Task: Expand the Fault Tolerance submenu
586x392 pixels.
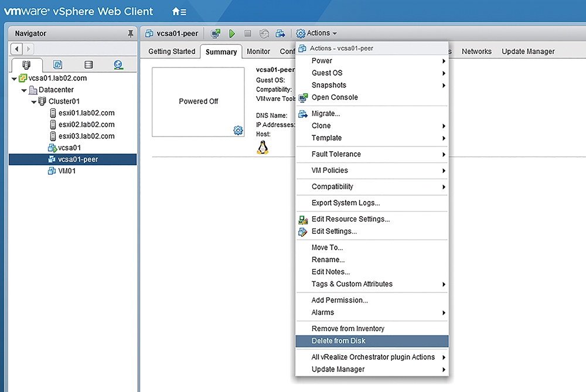Action: (372, 154)
